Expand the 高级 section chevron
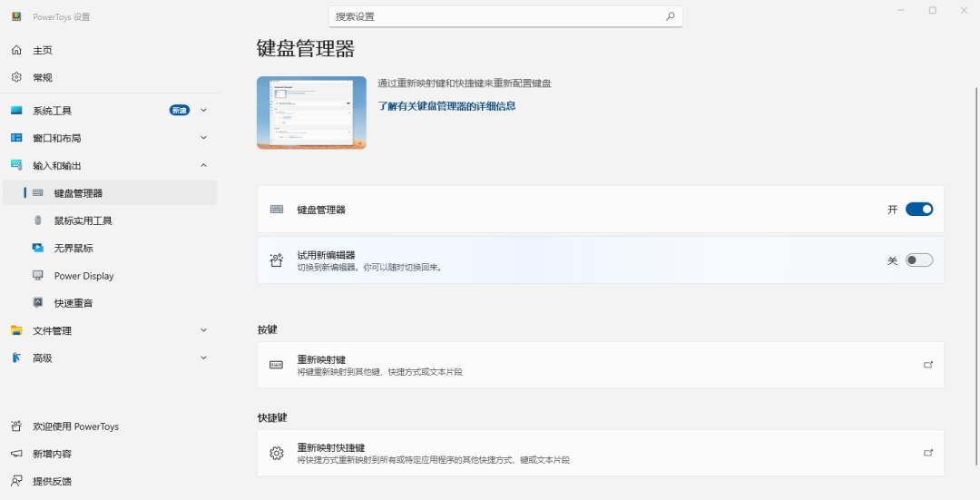This screenshot has width=980, height=500. (204, 358)
